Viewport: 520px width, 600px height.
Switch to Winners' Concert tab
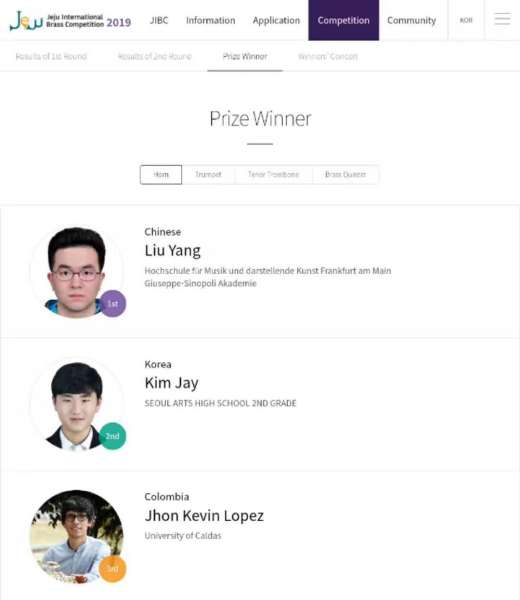click(x=328, y=57)
